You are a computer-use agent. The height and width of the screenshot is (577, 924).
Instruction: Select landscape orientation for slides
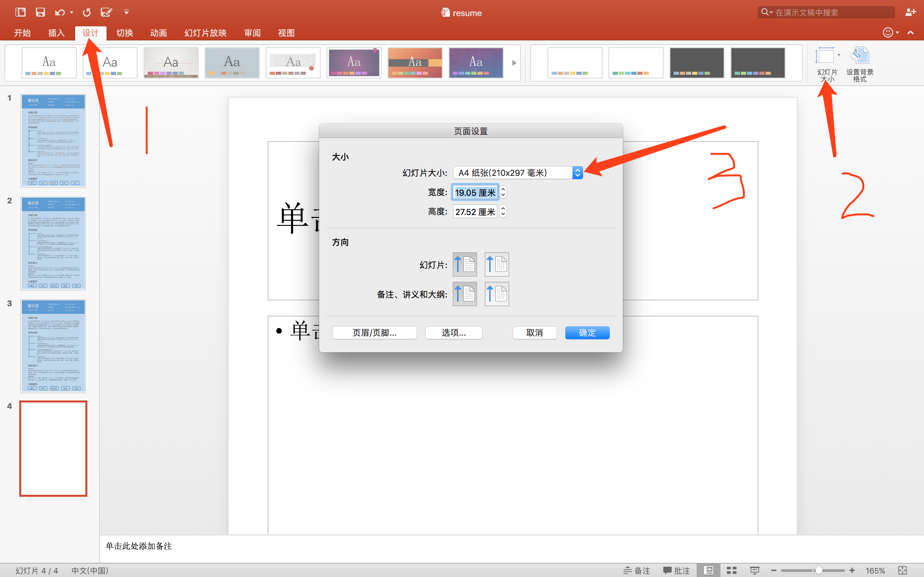pos(497,264)
